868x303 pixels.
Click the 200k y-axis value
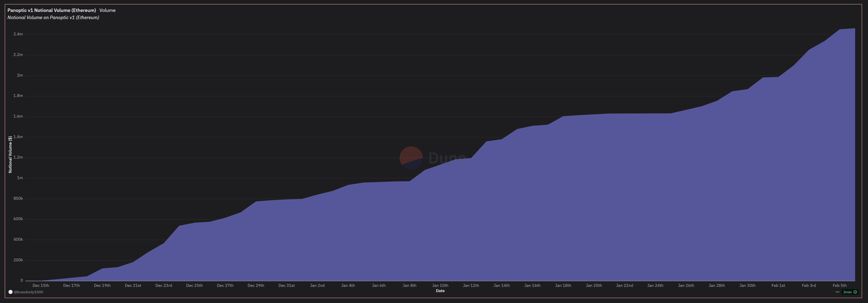click(x=18, y=260)
